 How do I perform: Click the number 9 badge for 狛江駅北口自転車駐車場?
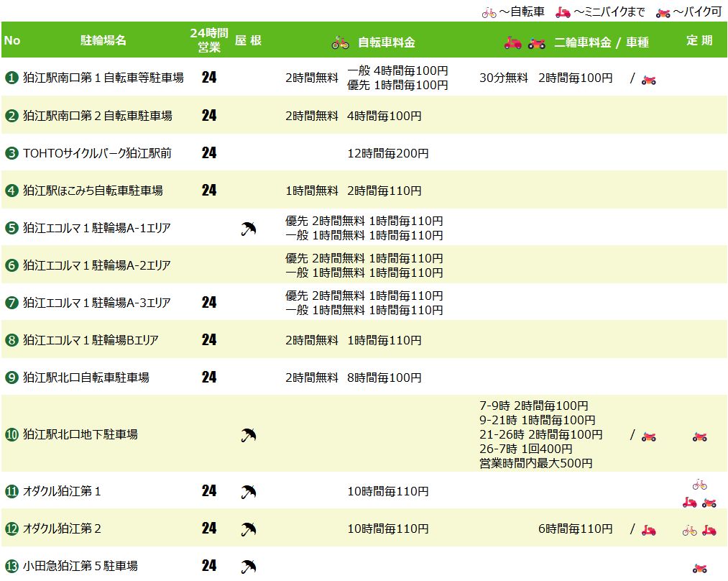[x=11, y=378]
